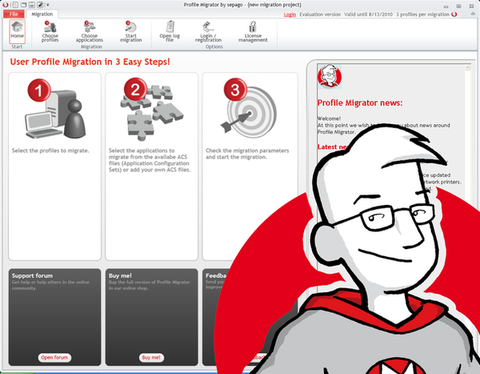Open Choose profiles in the ribbon
The height and width of the screenshot is (374, 480).
click(x=50, y=31)
